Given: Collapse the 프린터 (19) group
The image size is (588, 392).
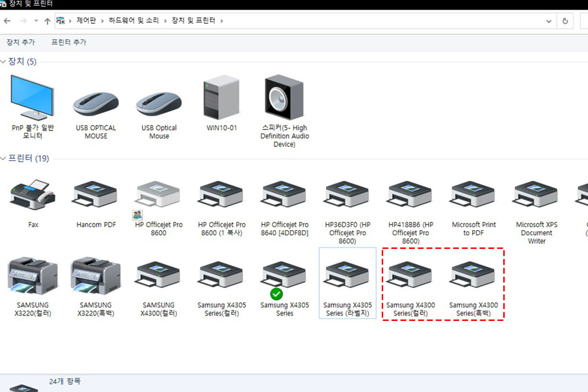Looking at the screenshot, I should click(3, 158).
